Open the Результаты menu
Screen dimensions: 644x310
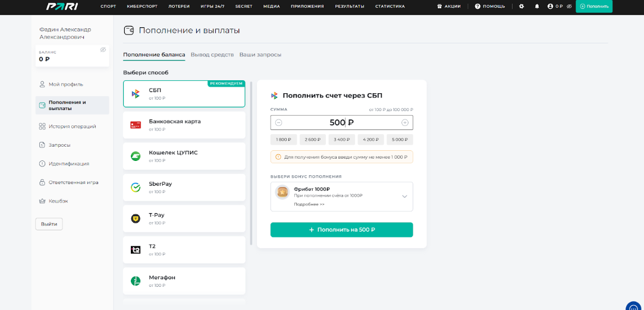pyautogui.click(x=350, y=6)
